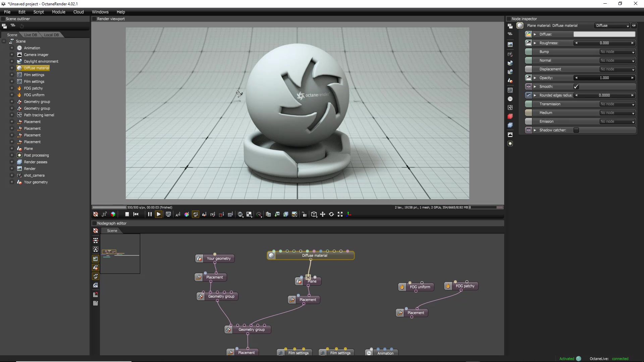Resume rendering with the play button
The image size is (644, 362).
[x=159, y=214]
